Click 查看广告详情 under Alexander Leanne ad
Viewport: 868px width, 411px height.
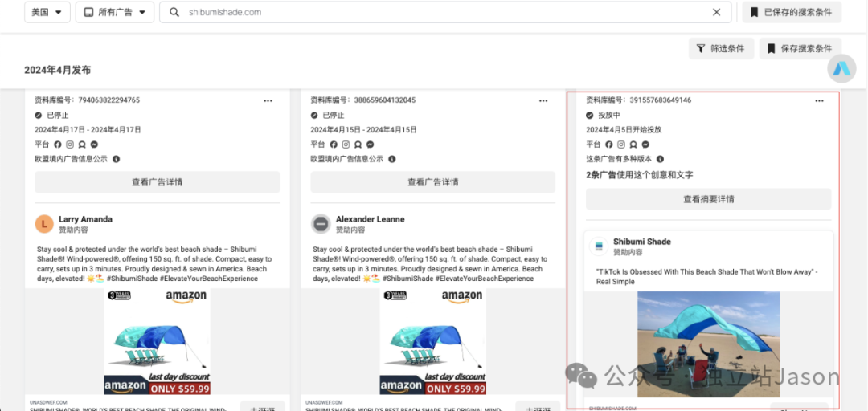(x=433, y=182)
